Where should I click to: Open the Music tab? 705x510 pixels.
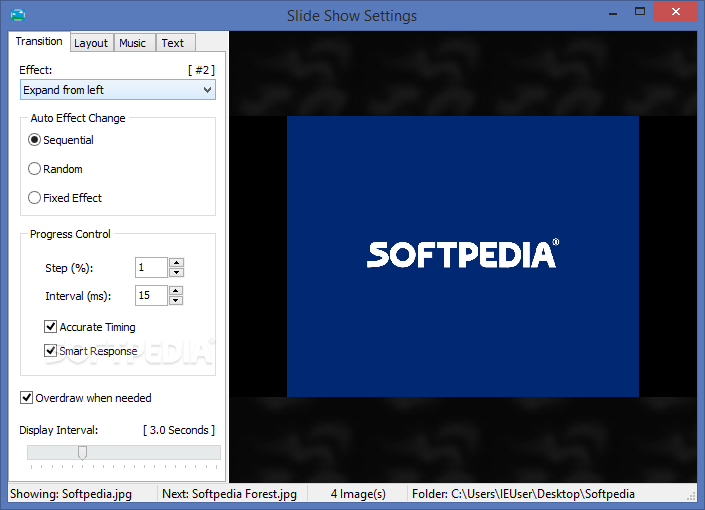133,43
